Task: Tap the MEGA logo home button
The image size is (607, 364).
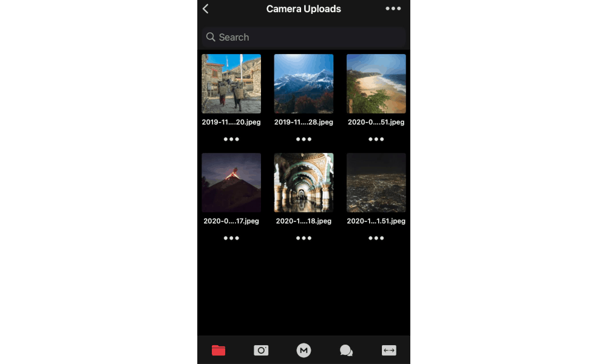Action: (303, 350)
